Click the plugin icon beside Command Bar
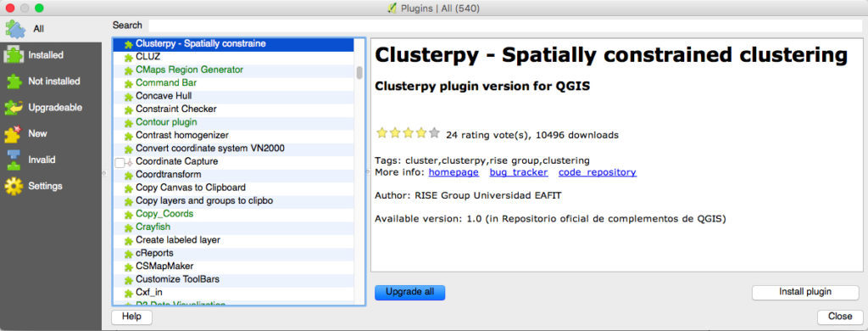 point(129,83)
